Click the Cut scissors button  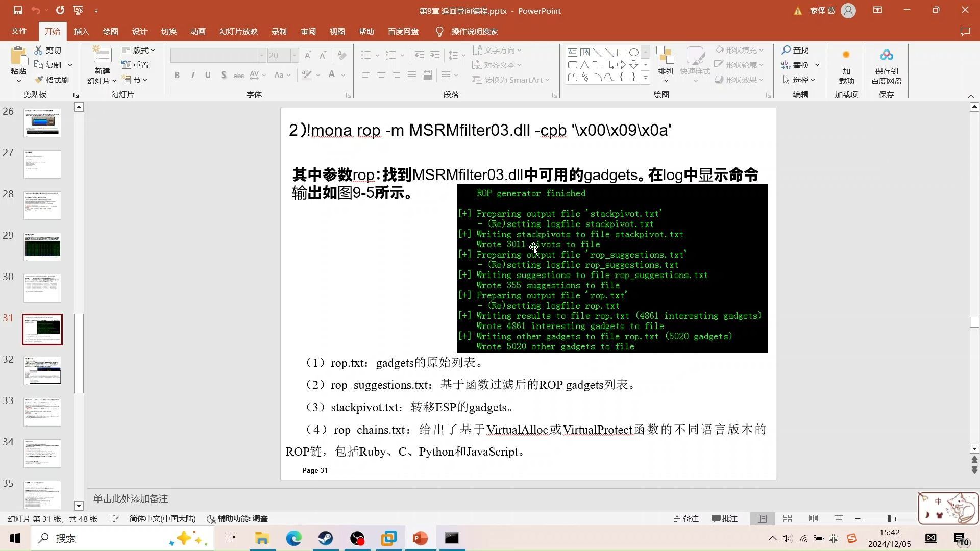coord(47,50)
